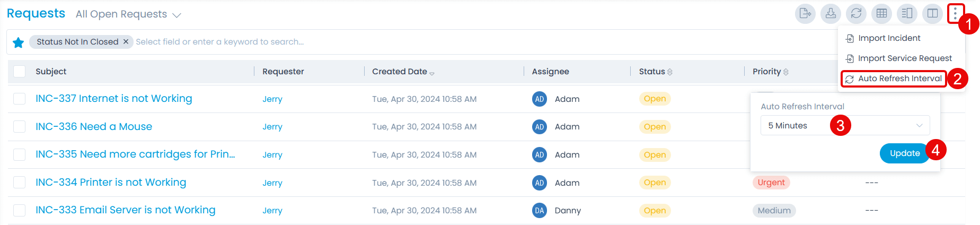
Task: Check the box for INC-337
Action: [20, 99]
